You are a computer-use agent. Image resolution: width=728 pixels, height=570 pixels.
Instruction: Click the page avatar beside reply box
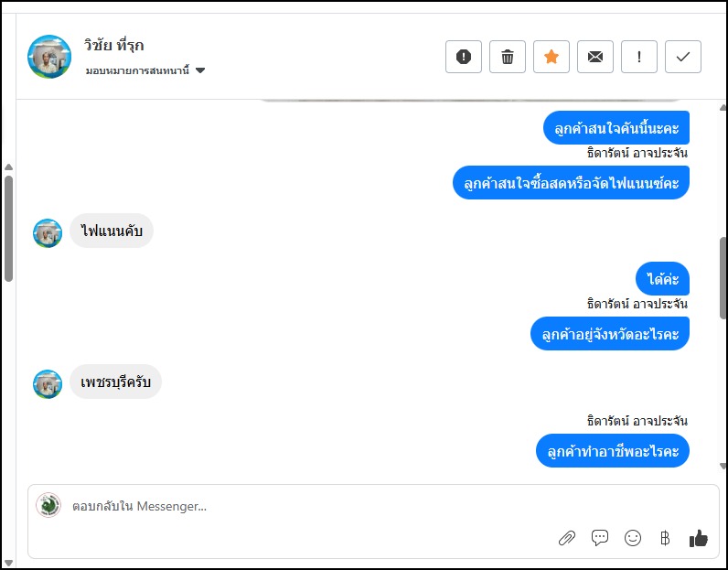coord(48,505)
